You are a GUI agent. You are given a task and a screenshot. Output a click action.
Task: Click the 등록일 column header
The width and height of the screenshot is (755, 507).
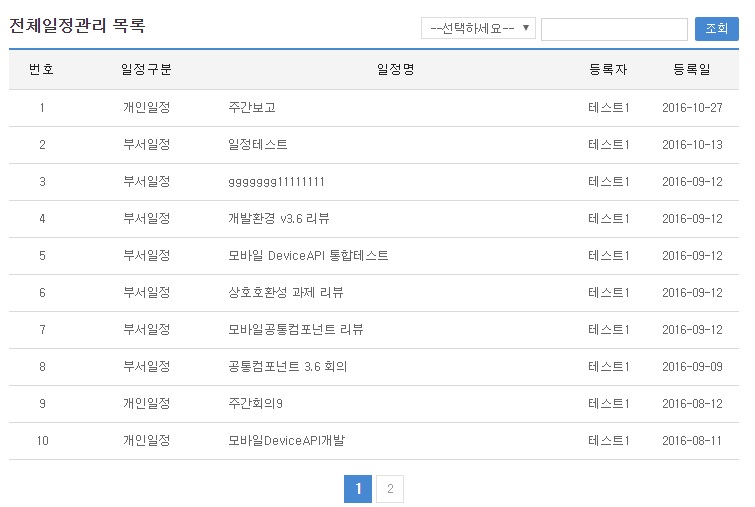click(692, 69)
